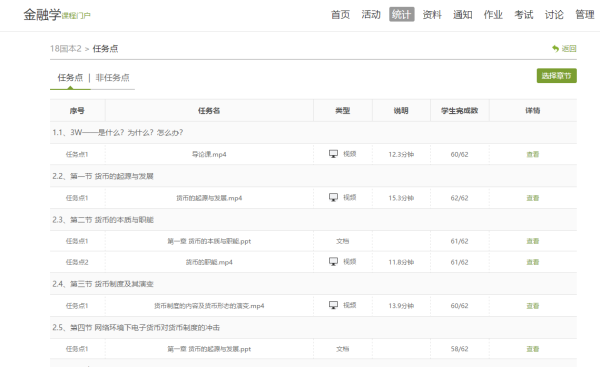Image resolution: width=600 pixels, height=367 pixels.
Task: Open the 通知 navigation item
Action: pos(463,15)
